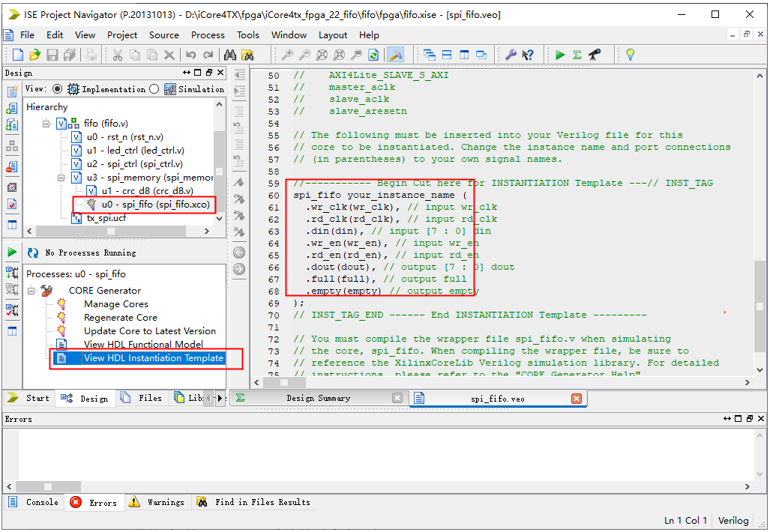Click the What's This help cursor icon

pyautogui.click(x=528, y=55)
